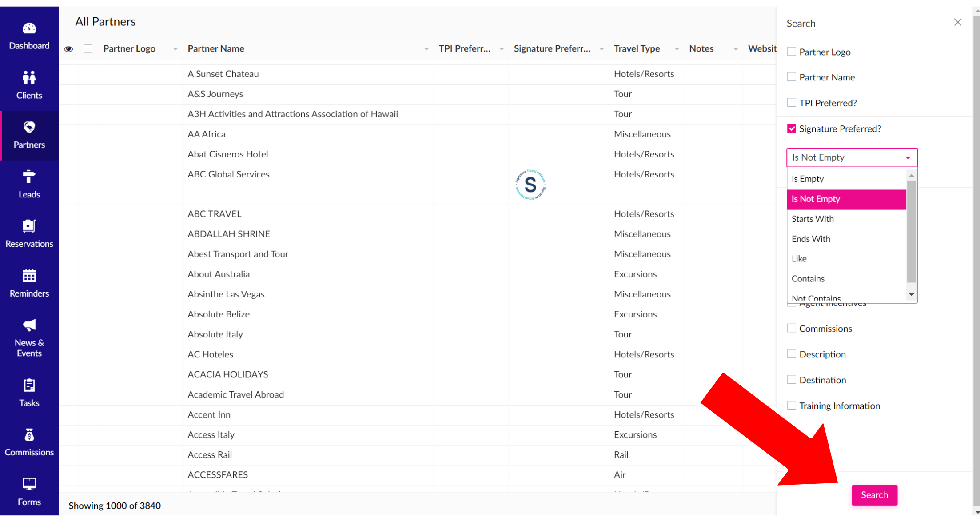Toggle column visibility eye icon
The image size is (980, 522).
[x=68, y=49]
